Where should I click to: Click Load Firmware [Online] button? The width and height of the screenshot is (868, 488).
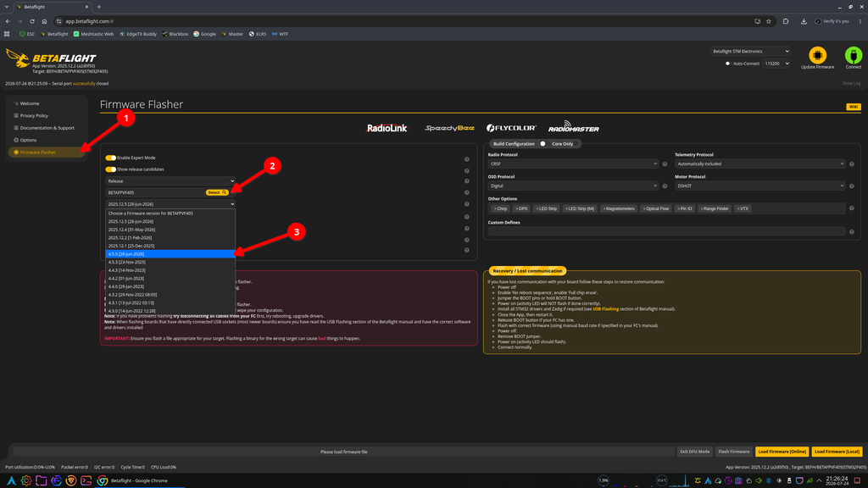tap(782, 452)
